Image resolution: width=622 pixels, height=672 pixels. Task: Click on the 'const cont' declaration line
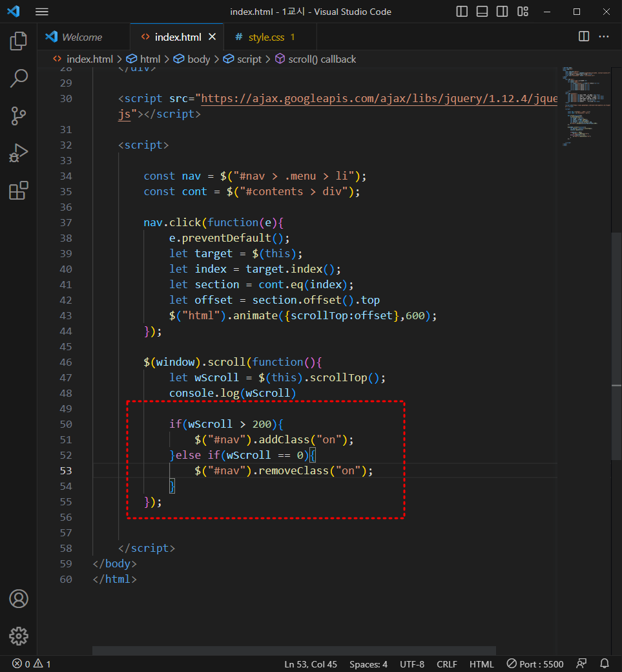[x=251, y=191]
